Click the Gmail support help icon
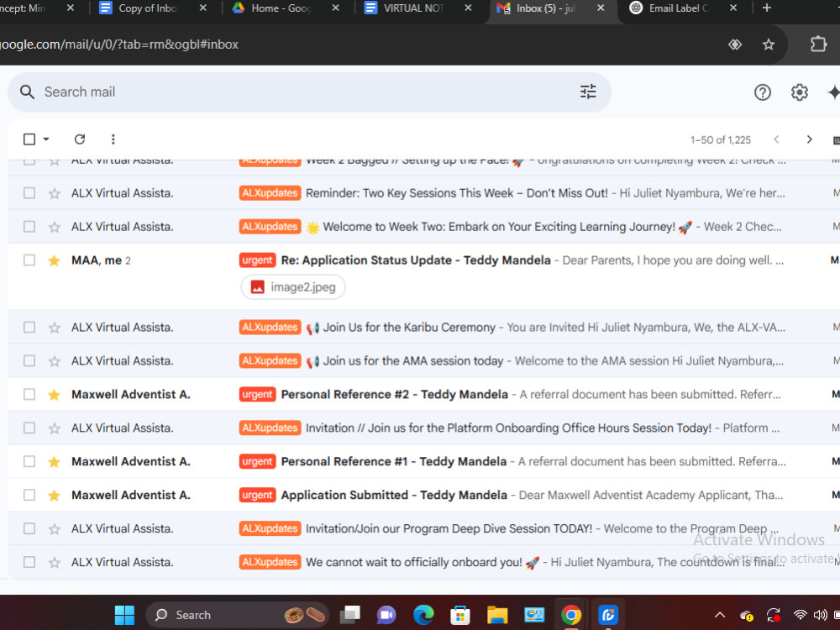The width and height of the screenshot is (840, 630). (x=763, y=92)
